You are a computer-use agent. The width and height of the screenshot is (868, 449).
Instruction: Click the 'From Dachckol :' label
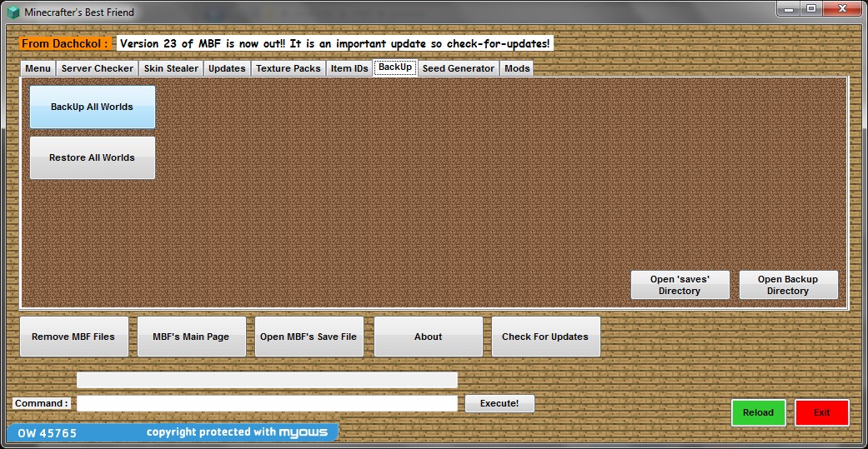(x=65, y=43)
